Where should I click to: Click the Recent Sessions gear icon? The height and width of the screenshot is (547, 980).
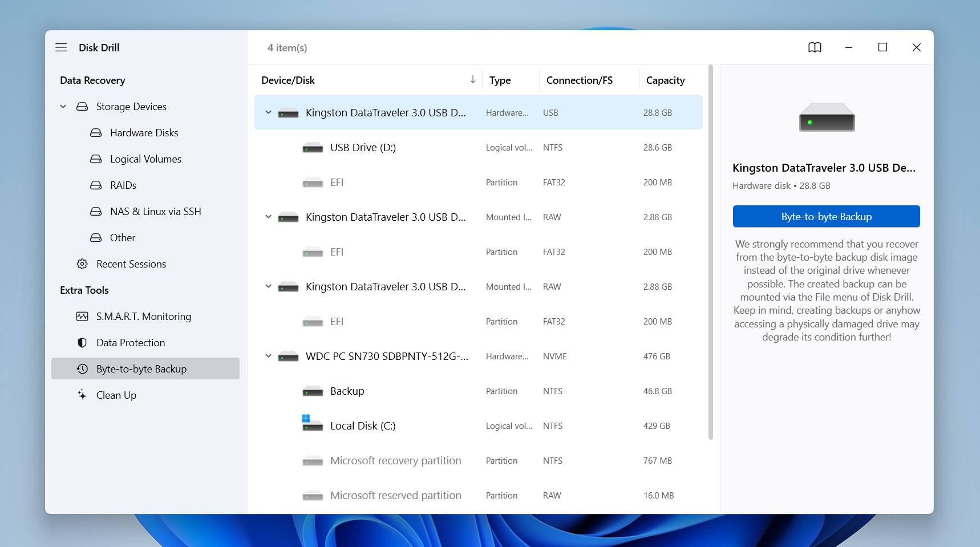(x=82, y=264)
